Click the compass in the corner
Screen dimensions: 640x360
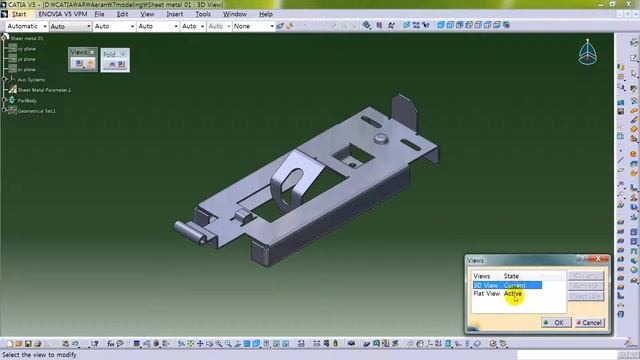click(587, 52)
